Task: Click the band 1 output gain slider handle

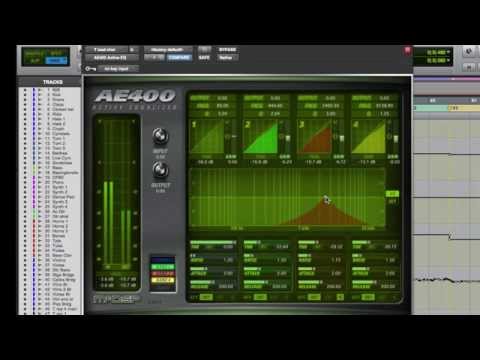Action: [234, 136]
